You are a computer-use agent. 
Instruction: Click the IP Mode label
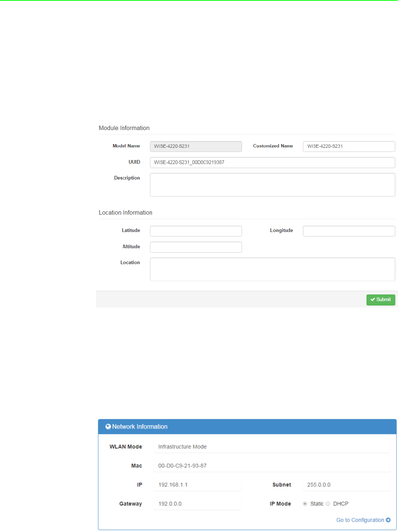point(280,504)
